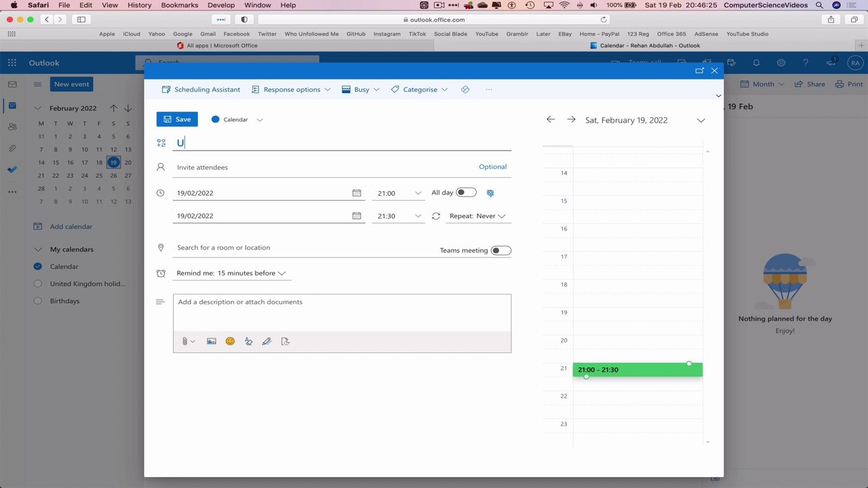Go to previous month in mini calendar
This screenshot has width=868, height=488.
pyautogui.click(x=113, y=108)
